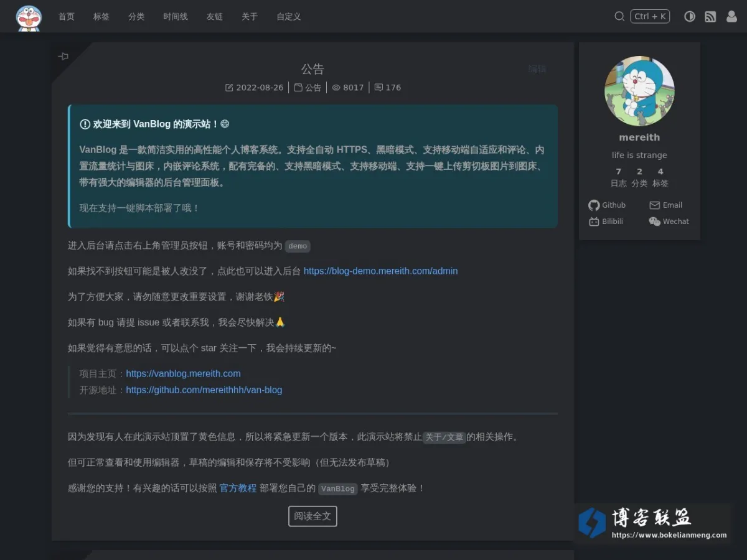Click the VanBlog inline code text
Viewport: 747px width, 560px height.
[338, 488]
